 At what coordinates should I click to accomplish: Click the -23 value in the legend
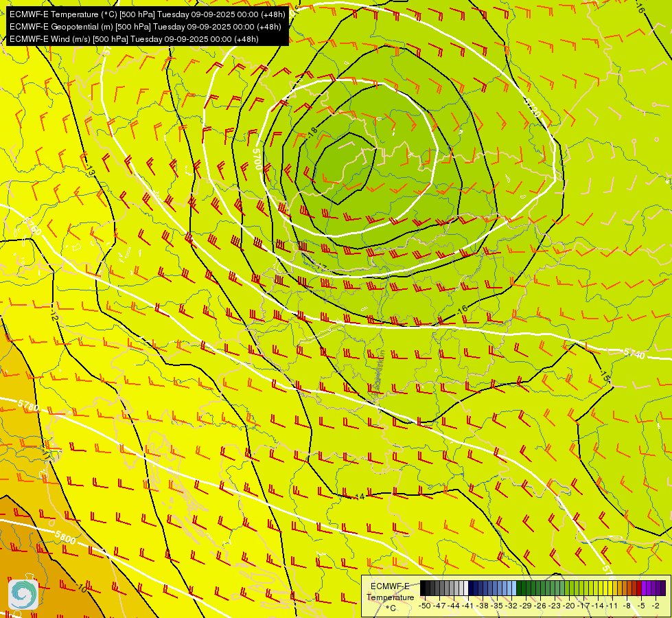tap(555, 606)
